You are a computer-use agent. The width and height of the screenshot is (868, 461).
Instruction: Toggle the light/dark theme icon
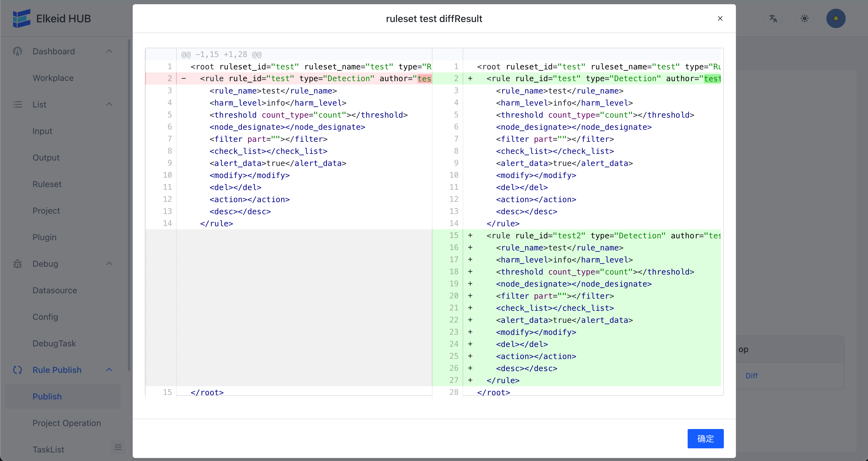[804, 18]
